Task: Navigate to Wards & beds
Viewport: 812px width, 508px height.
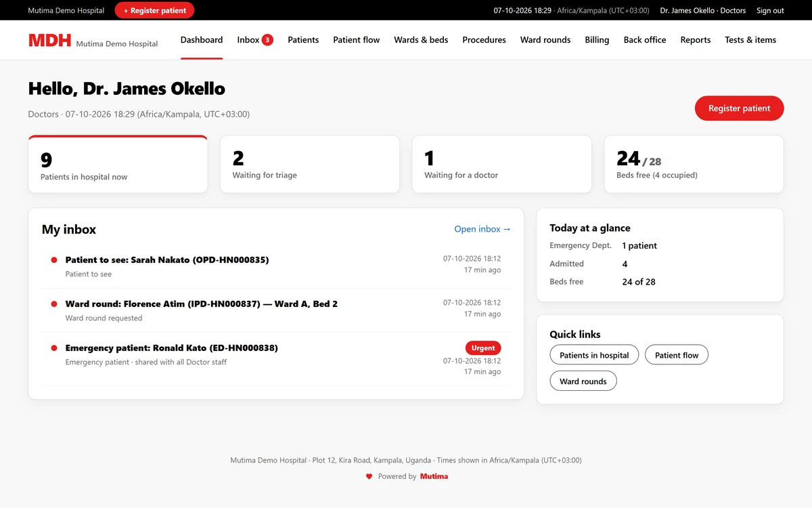Action: [421, 40]
